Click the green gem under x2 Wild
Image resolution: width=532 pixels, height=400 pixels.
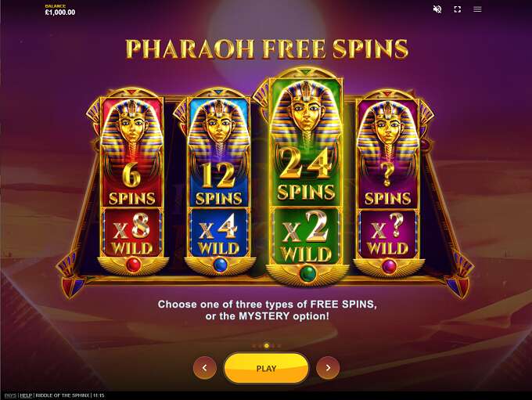click(x=307, y=273)
